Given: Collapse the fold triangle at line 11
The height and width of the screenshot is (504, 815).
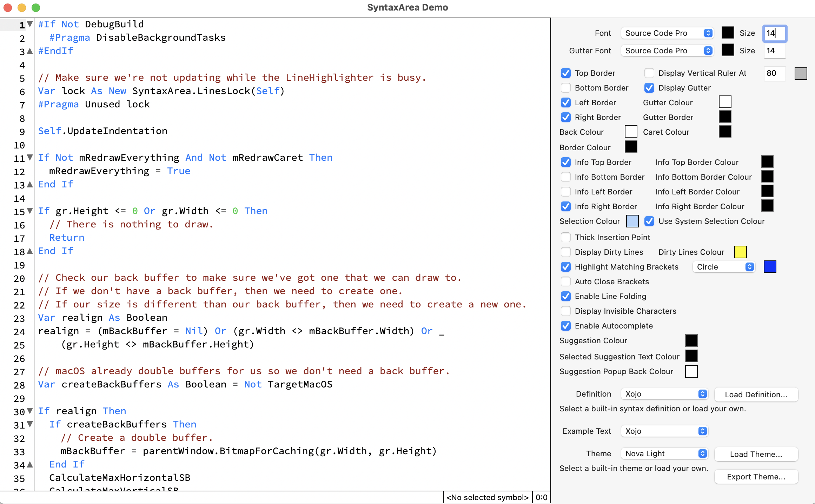Looking at the screenshot, I should click(30, 158).
